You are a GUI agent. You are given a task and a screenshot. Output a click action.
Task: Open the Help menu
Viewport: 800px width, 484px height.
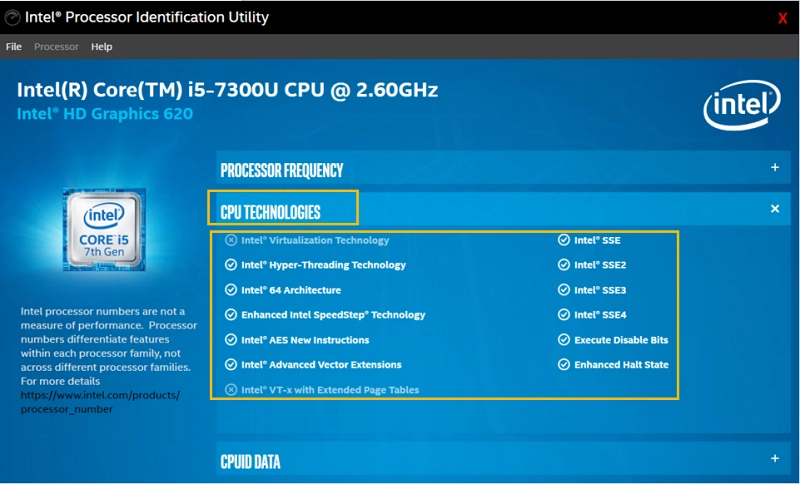102,46
